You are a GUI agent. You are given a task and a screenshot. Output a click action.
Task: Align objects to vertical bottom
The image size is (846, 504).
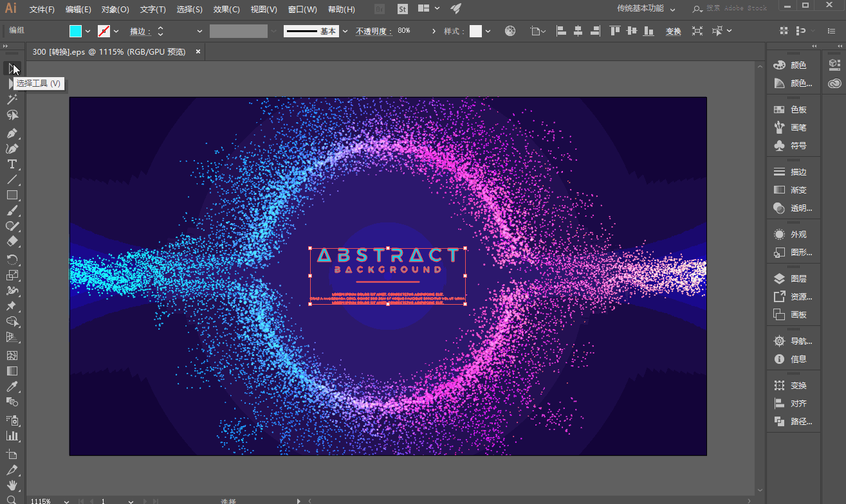pos(649,31)
